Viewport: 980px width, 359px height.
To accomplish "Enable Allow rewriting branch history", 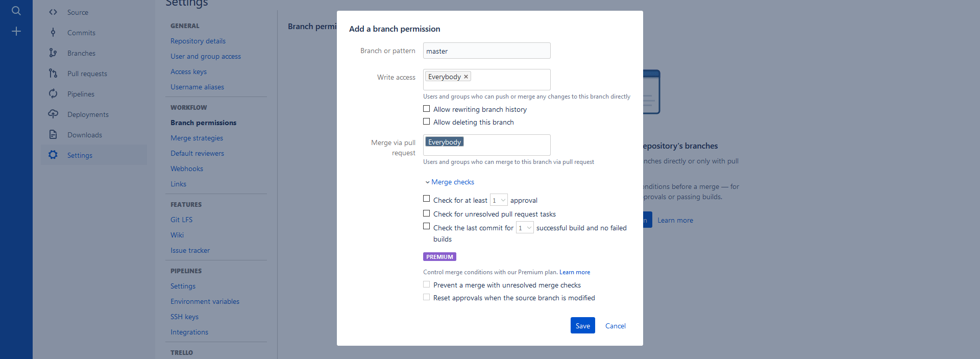I will [x=427, y=108].
